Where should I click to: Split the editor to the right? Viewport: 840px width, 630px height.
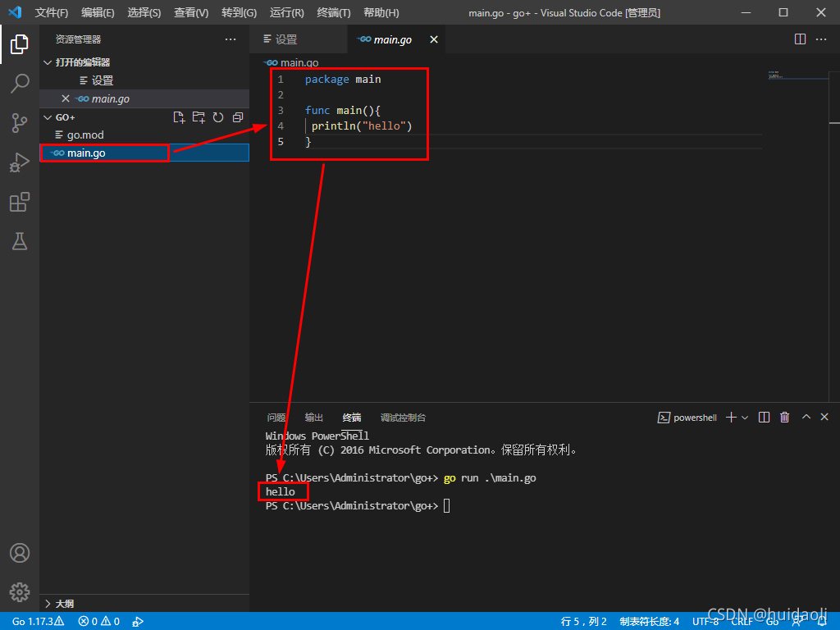tap(800, 39)
